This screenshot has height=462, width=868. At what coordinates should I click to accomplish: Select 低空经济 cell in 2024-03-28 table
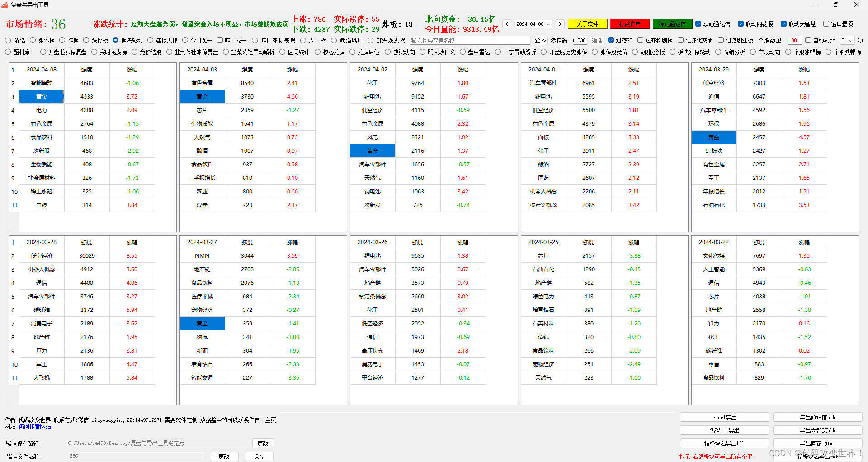pyautogui.click(x=42, y=256)
